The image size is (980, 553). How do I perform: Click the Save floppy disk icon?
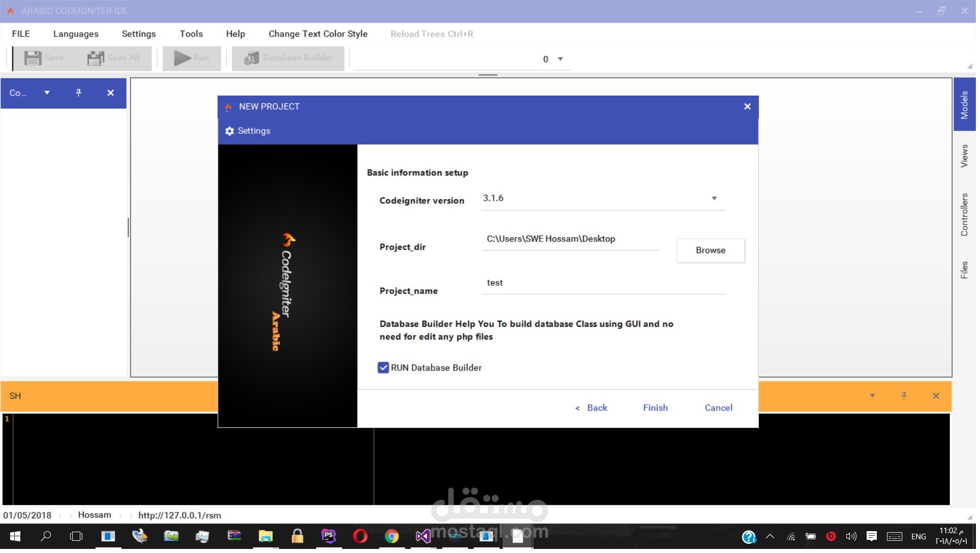[x=33, y=58]
